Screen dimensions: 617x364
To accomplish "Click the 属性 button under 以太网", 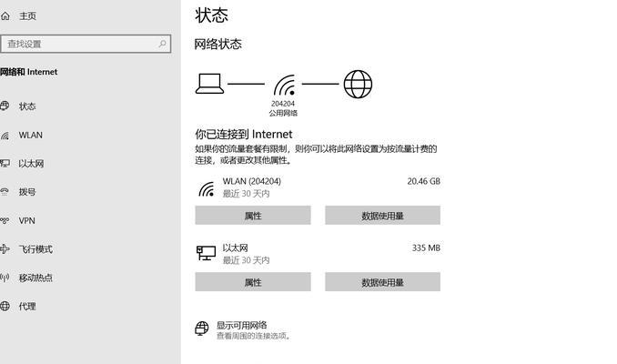I will point(253,282).
